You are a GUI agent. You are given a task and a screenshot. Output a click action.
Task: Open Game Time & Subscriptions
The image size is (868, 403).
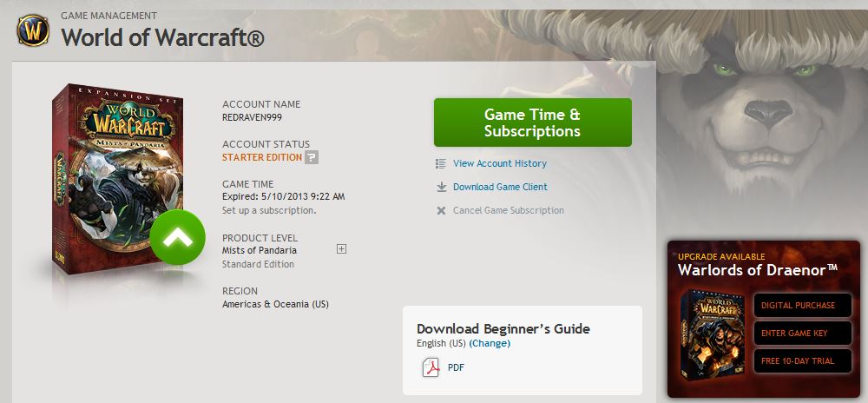532,122
